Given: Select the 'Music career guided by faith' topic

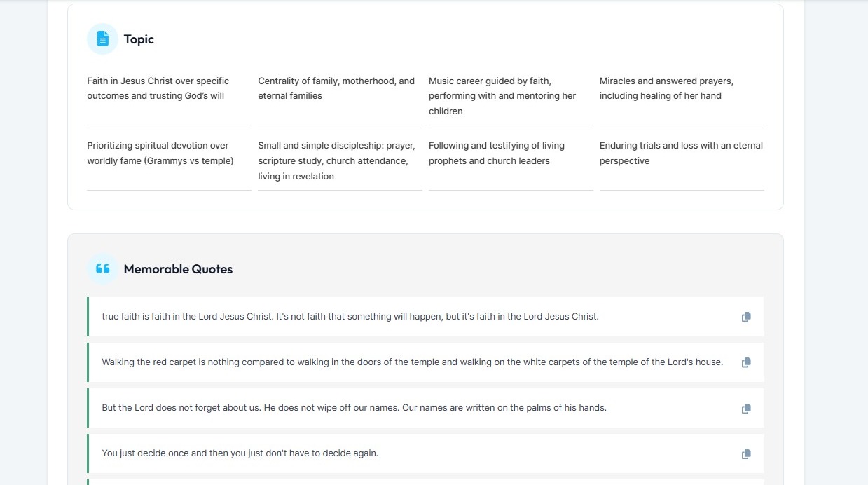Looking at the screenshot, I should click(502, 96).
